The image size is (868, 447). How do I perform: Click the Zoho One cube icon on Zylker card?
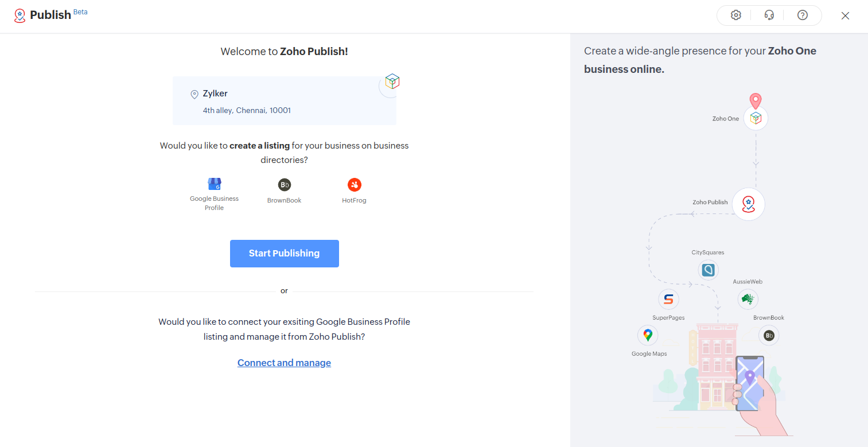392,81
